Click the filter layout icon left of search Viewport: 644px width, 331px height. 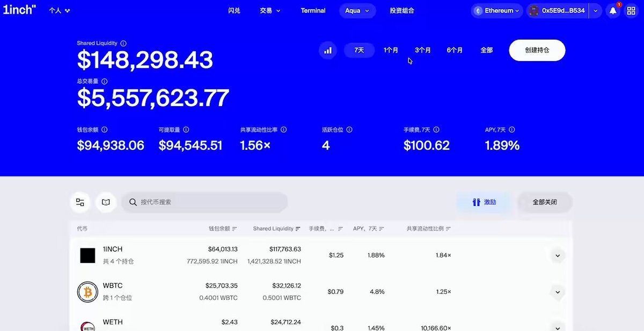tap(80, 202)
